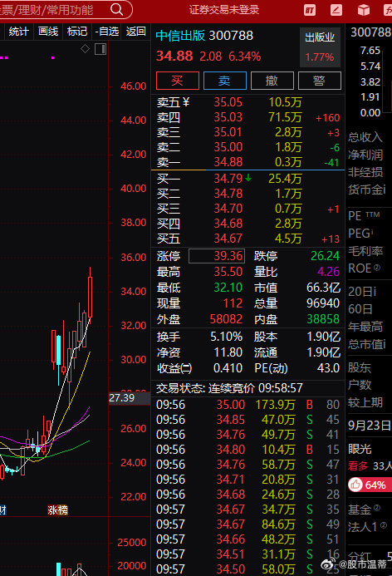
Task: Select the 买三 price 34.70
Action: click(228, 209)
